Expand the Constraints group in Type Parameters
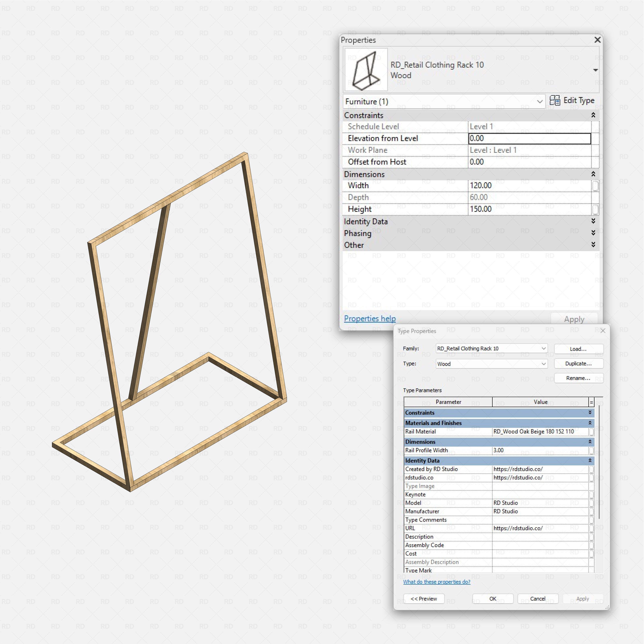Image resolution: width=644 pixels, height=644 pixels. point(590,413)
